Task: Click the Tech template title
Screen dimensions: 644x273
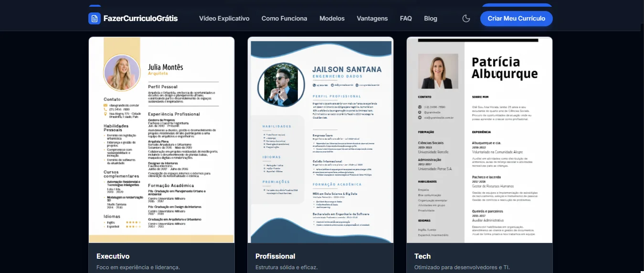Action: pyautogui.click(x=422, y=256)
